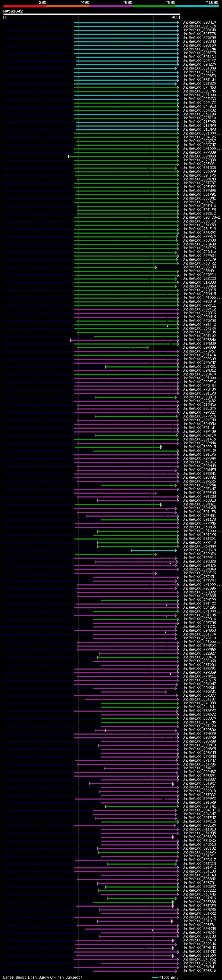Click hit label UniRef100_A7PQ39
The width and height of the screenshot is (222, 980).
(x=199, y=153)
